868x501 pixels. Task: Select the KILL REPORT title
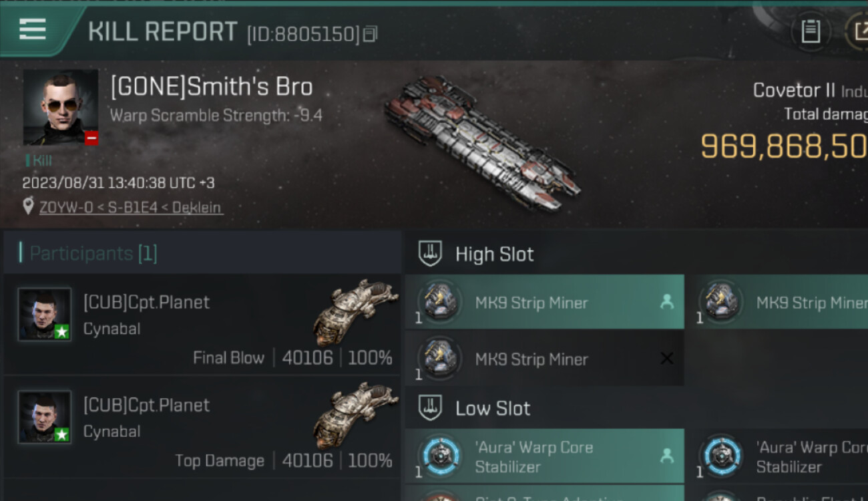point(162,31)
